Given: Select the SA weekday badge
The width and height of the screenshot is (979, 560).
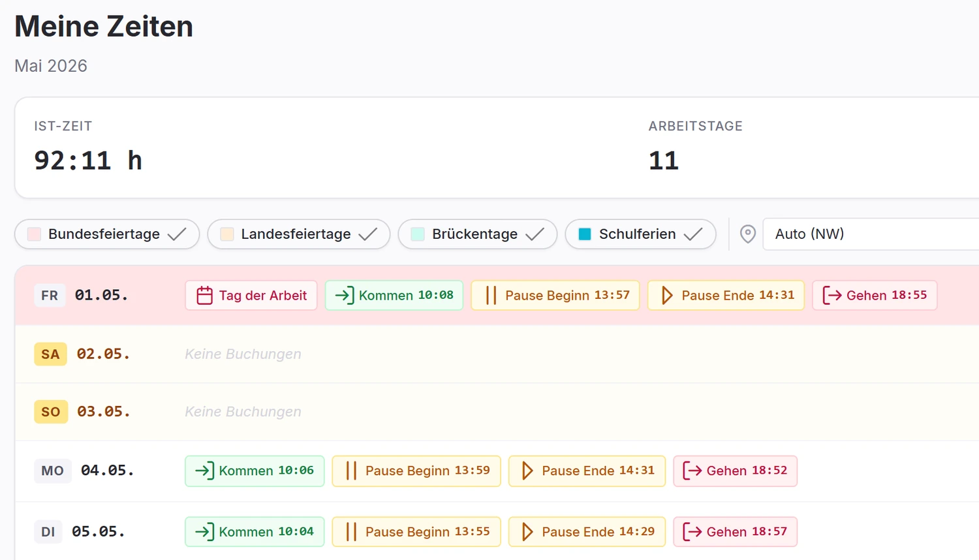Looking at the screenshot, I should (50, 354).
